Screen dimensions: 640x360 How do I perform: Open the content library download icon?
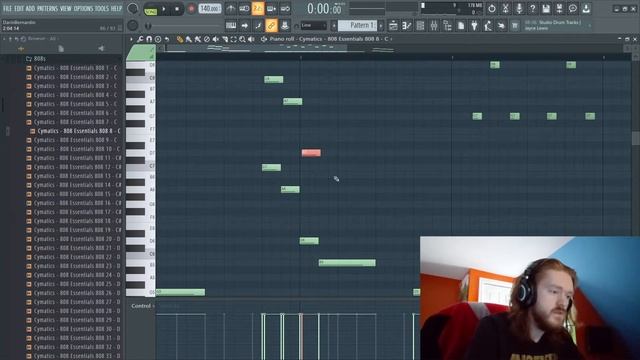pyautogui.click(x=586, y=8)
